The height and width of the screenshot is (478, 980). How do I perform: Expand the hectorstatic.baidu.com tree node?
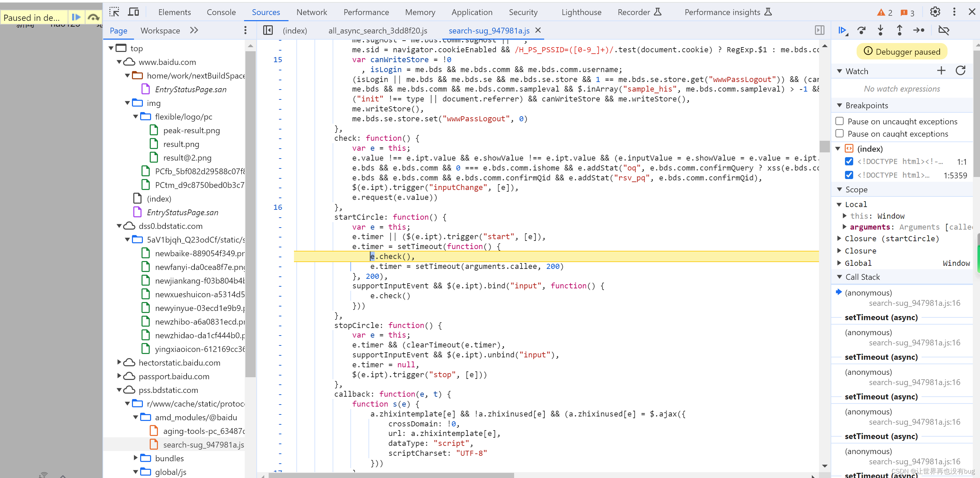119,363
